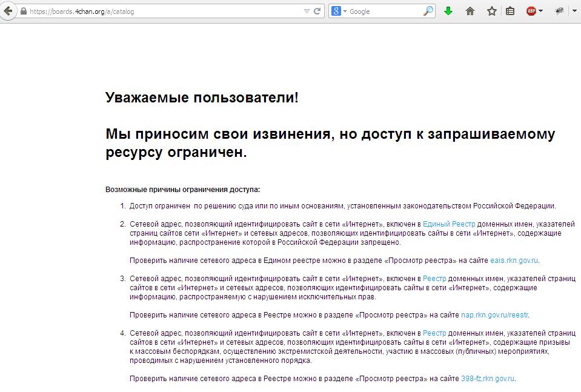Open Downloads with the green arrow
The width and height of the screenshot is (581, 392).
point(448,11)
